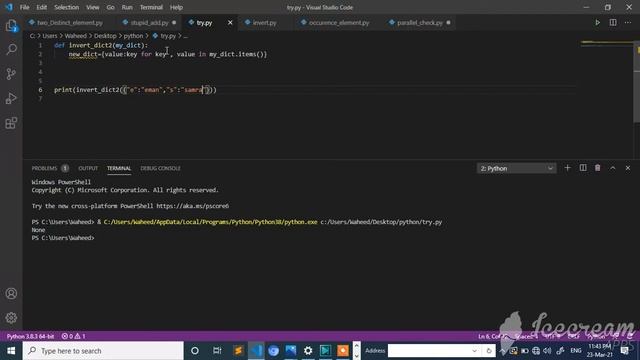Viewport: 640px width, 360px height.
Task: Click Ln 6 cursor position in status bar
Action: tap(493, 336)
